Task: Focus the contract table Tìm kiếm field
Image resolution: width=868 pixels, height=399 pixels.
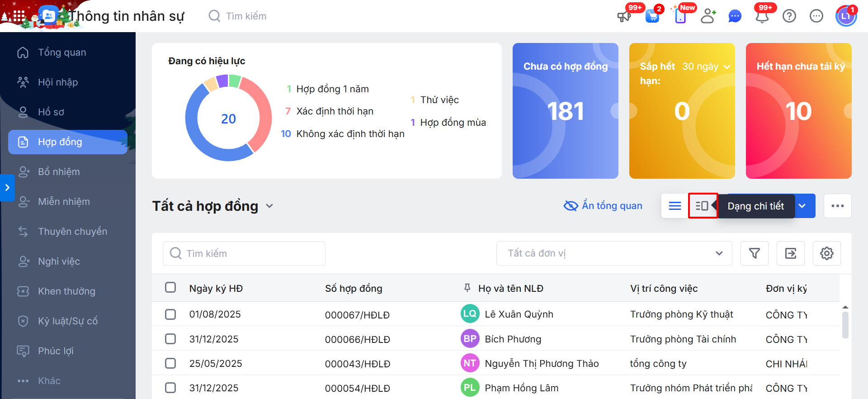Action: [x=244, y=253]
